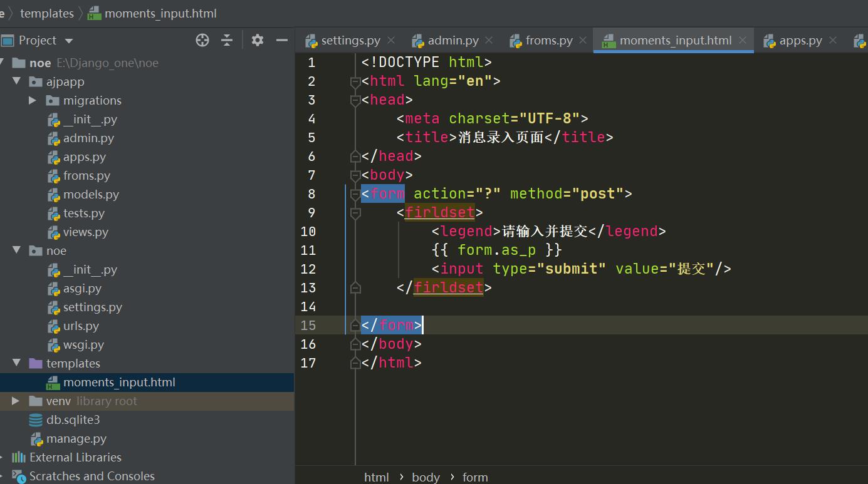The height and width of the screenshot is (484, 868).
Task: Open froms.py in the project tree
Action: coord(86,175)
